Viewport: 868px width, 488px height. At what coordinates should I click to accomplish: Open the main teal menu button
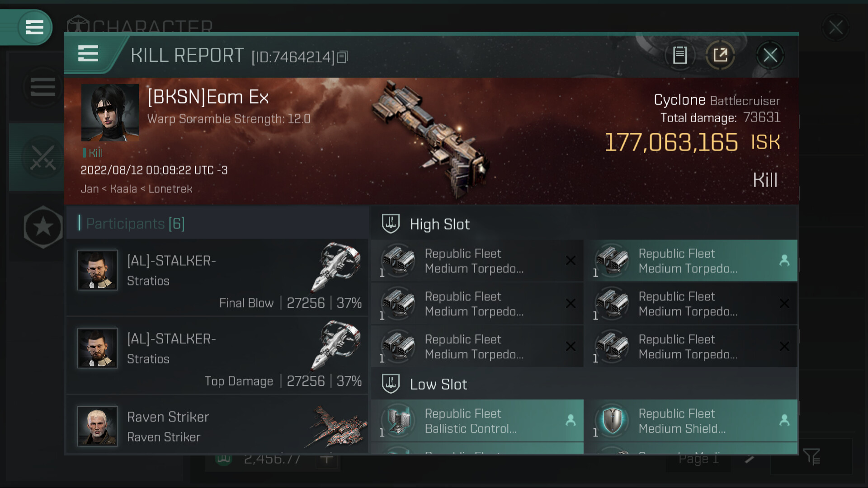tap(35, 27)
